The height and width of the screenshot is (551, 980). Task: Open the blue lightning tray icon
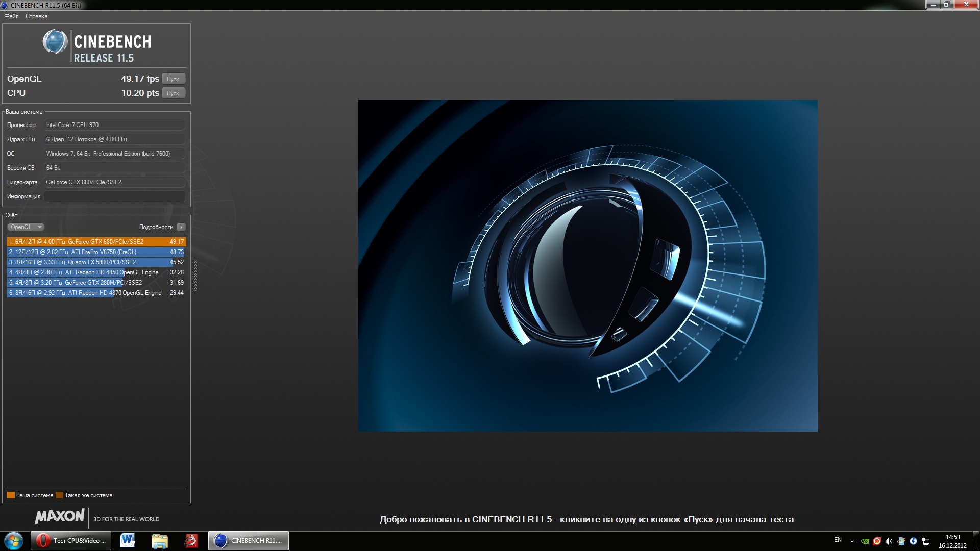click(x=913, y=541)
